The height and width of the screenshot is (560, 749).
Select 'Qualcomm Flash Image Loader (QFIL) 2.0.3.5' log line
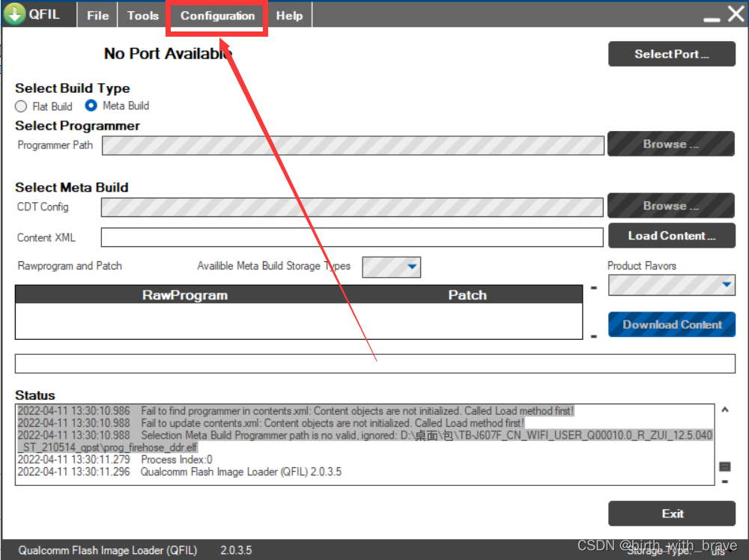click(x=180, y=472)
